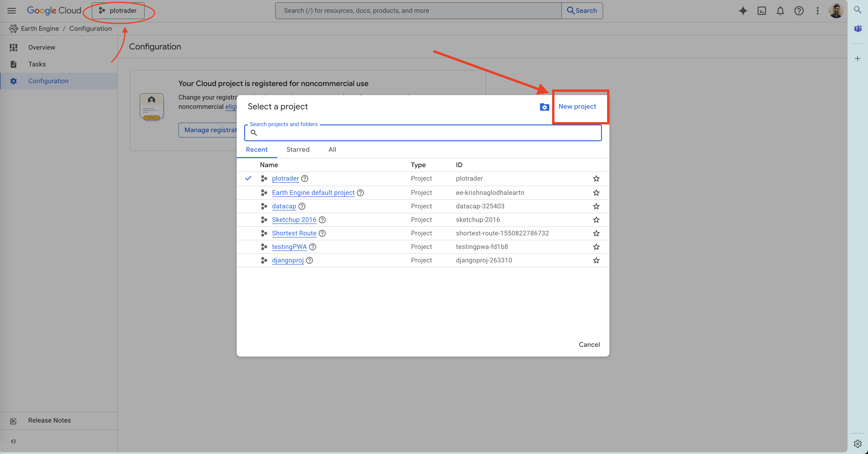868x454 pixels.
Task: Star the Sketchup 2016 project
Action: (x=596, y=220)
